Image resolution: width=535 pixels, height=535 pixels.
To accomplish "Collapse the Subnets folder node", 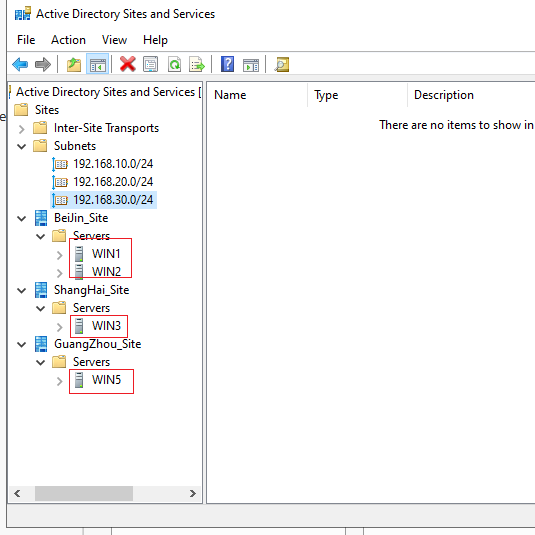I will click(21, 147).
